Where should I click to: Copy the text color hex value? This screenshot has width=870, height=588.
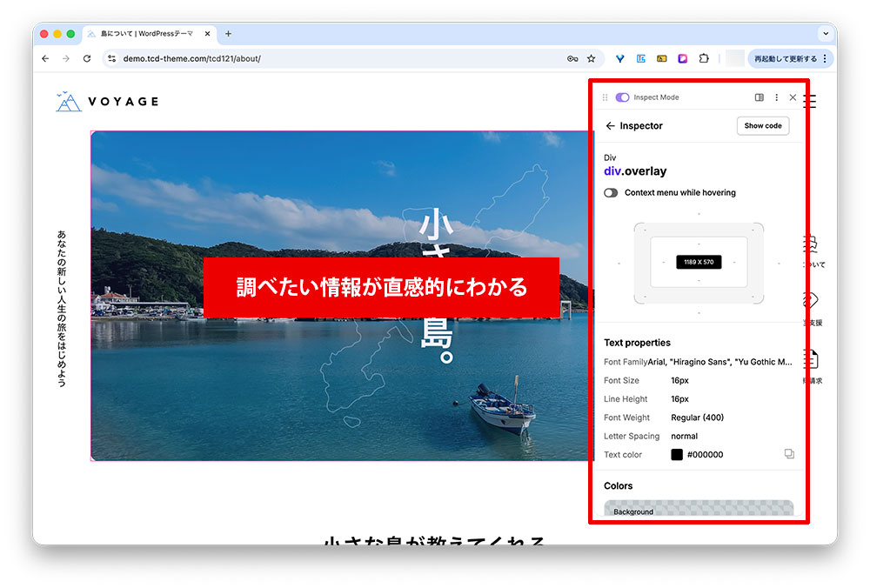[789, 454]
